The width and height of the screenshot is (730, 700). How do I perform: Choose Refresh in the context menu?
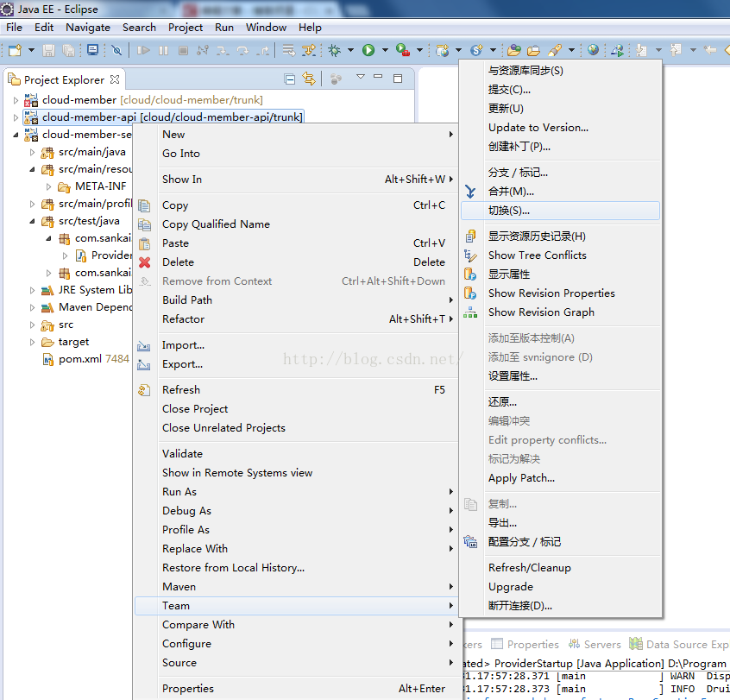click(x=296, y=390)
